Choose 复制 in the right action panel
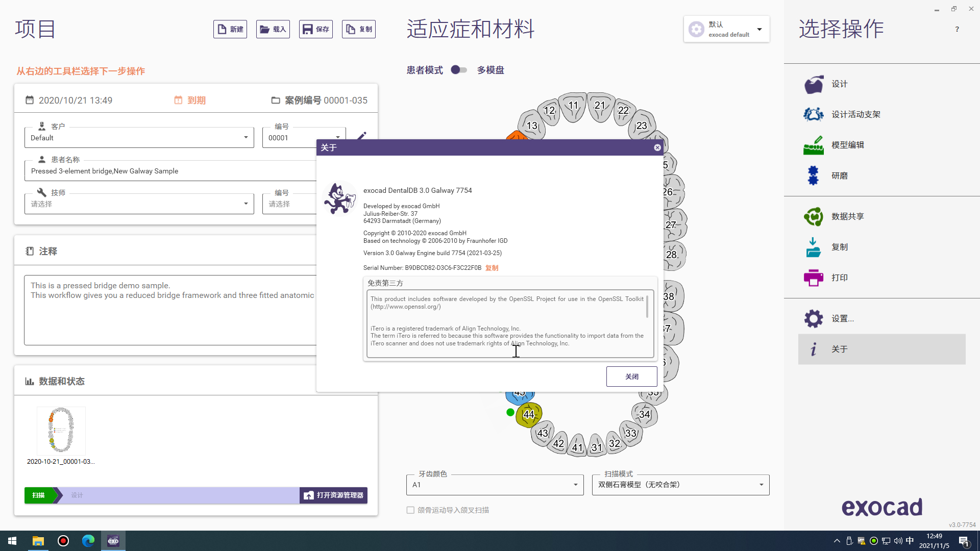This screenshot has height=551, width=980. (x=881, y=247)
